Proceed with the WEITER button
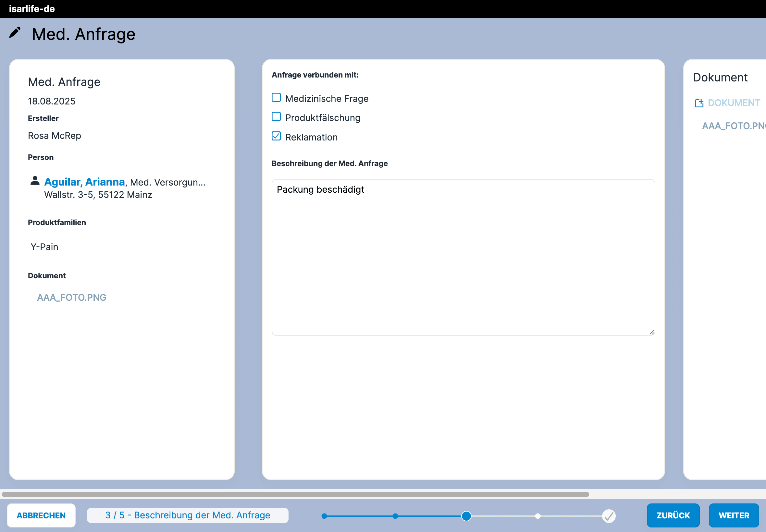 point(733,515)
